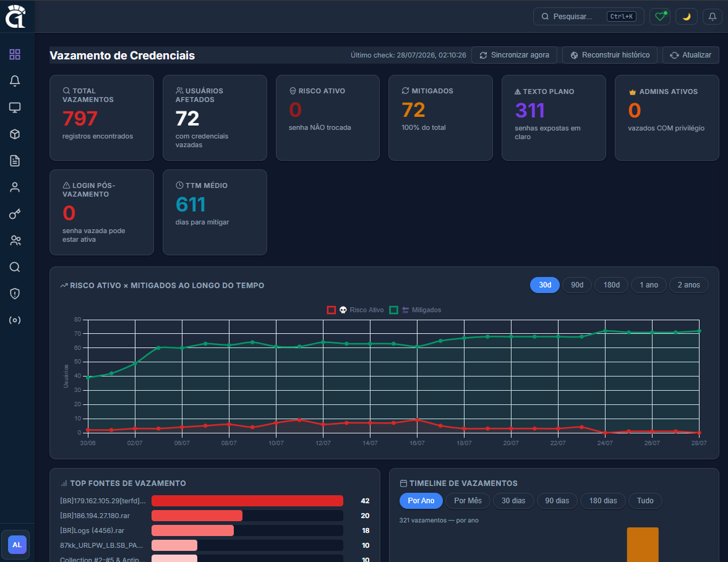
Task: Toggle Mitigados legend series
Action: (416, 310)
